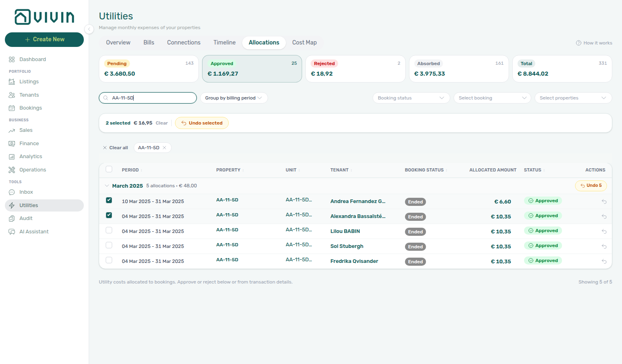
Task: Check the Lilou BABIN row checkbox
Action: (109, 230)
